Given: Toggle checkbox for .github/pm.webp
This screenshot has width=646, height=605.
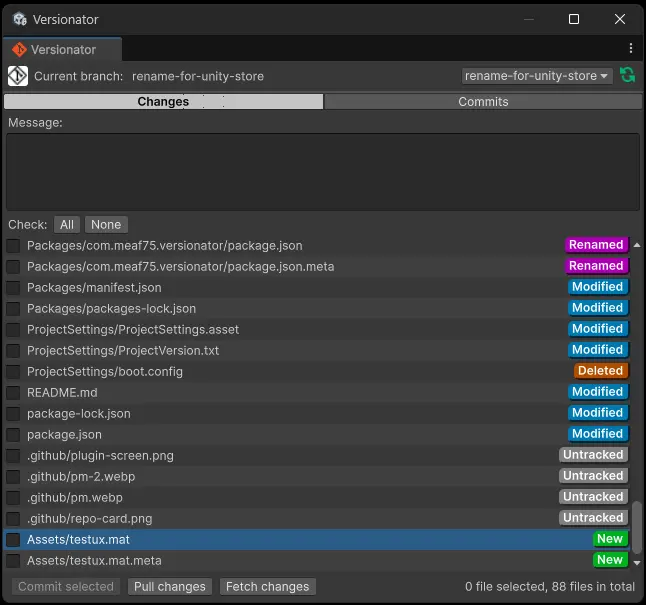Looking at the screenshot, I should coord(14,498).
